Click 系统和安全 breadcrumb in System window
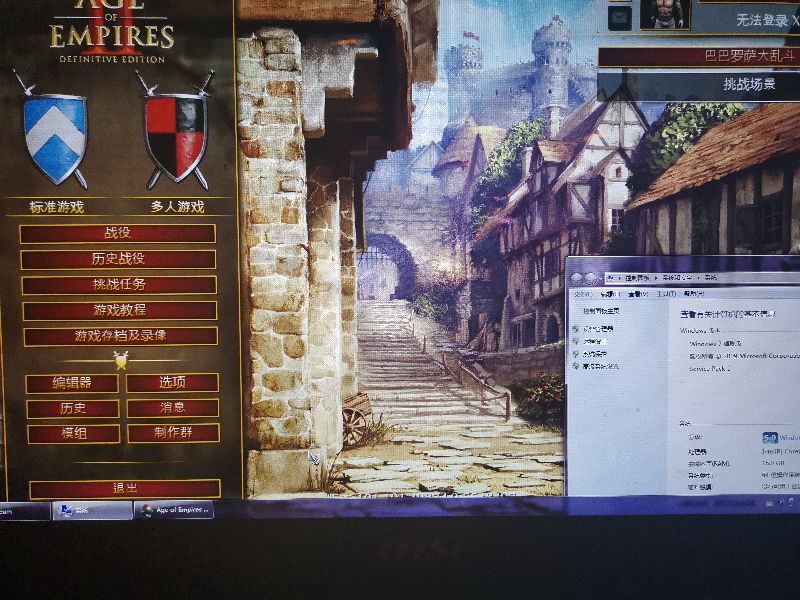The height and width of the screenshot is (600, 800). 678,278
